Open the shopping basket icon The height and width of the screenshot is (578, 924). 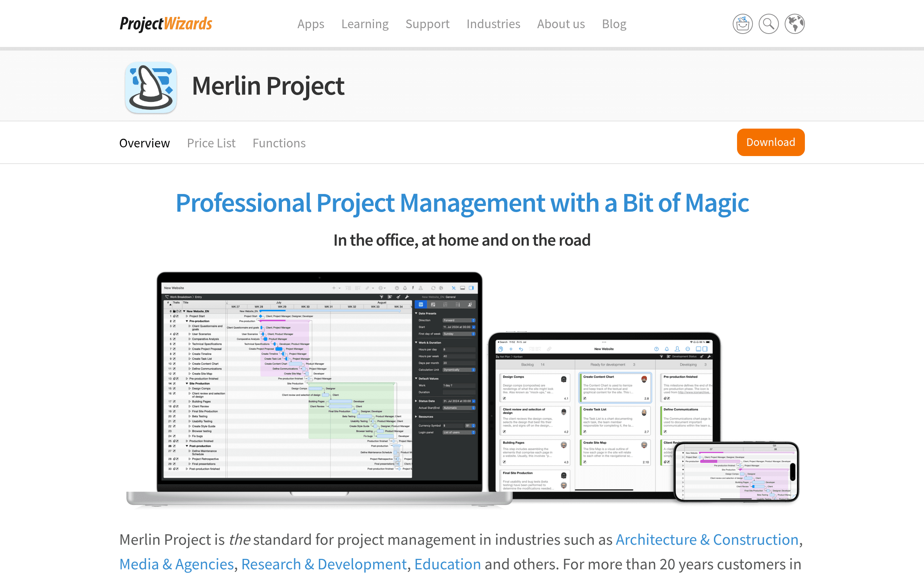pos(742,24)
